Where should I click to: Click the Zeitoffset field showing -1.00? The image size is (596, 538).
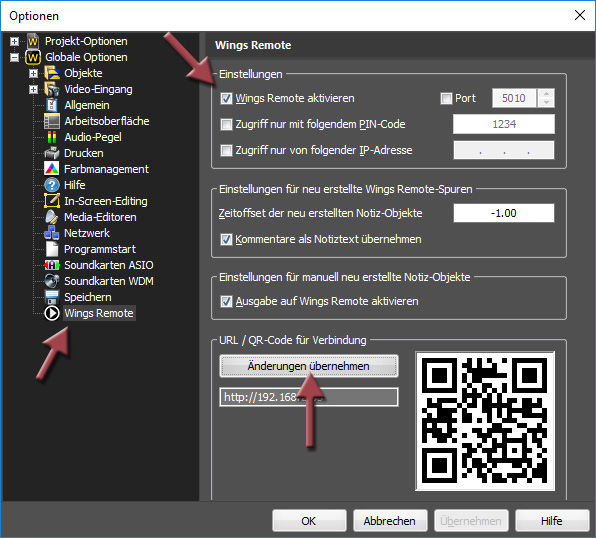(504, 213)
